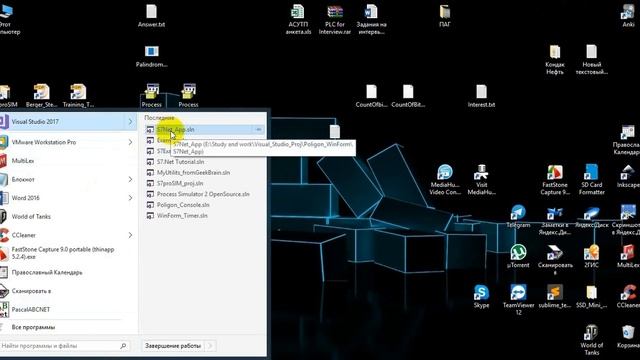The width and height of the screenshot is (640, 360).
Task: Select sublime_te desktop shortcut
Action: [x=555, y=296]
